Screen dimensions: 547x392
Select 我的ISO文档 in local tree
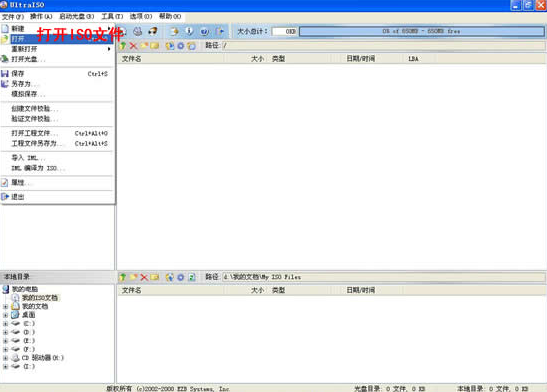point(40,298)
